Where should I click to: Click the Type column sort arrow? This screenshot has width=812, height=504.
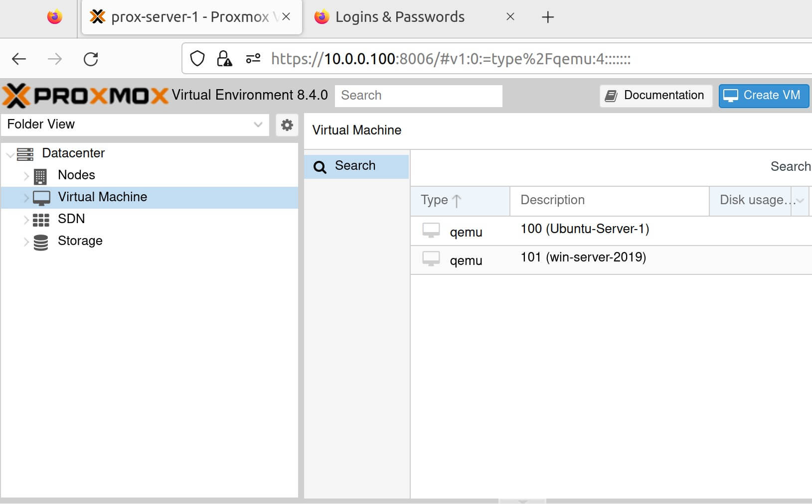pos(456,201)
